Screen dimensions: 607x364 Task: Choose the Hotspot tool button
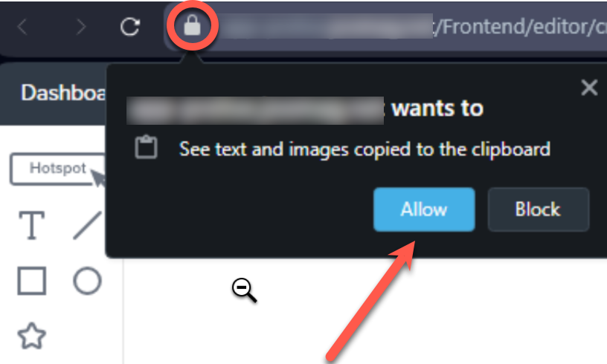58,169
